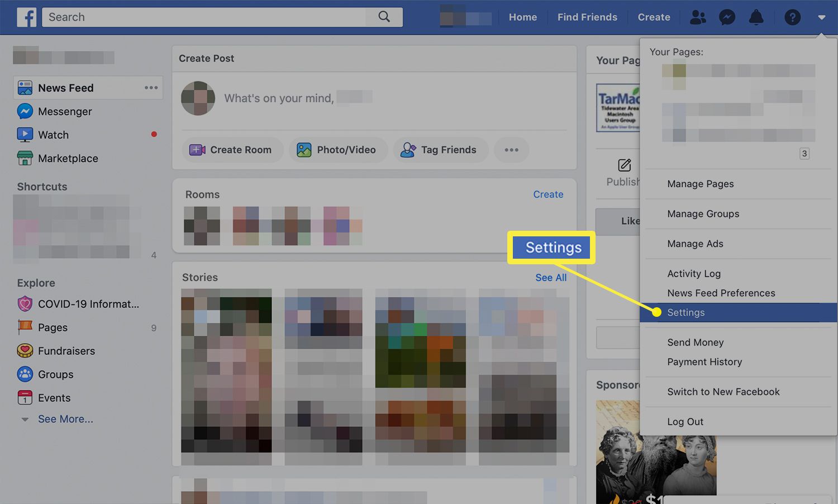838x504 pixels.
Task: Expand See More in Explore
Action: pos(65,419)
